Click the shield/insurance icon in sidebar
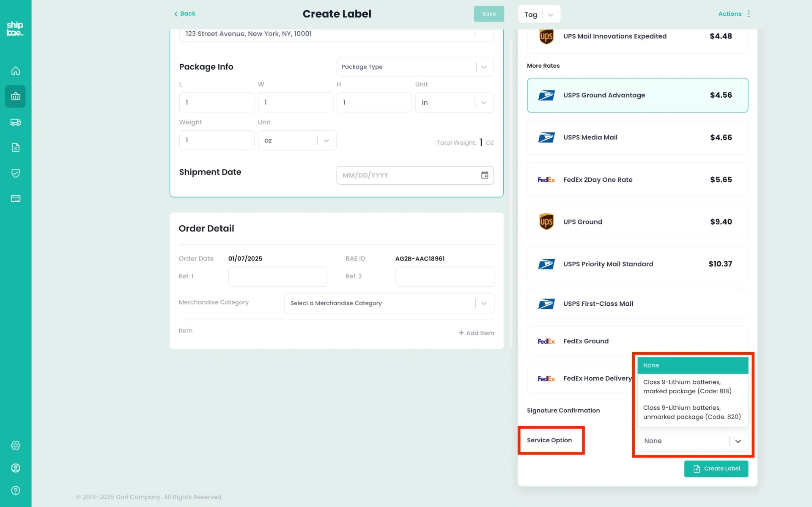Image resolution: width=812 pixels, height=507 pixels. pos(16,173)
